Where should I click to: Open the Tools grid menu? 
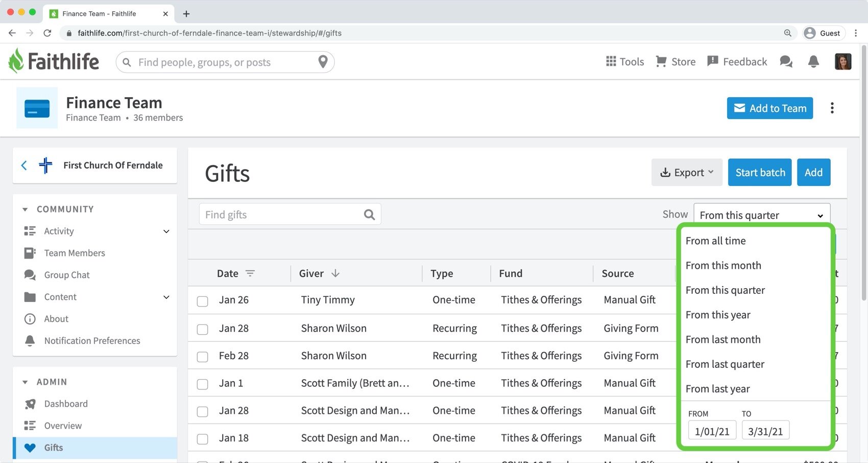(624, 62)
